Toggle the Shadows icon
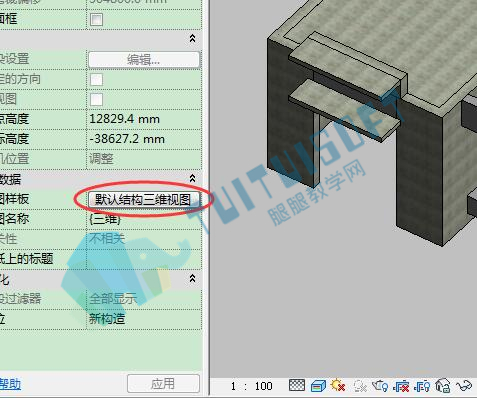 pos(360,386)
